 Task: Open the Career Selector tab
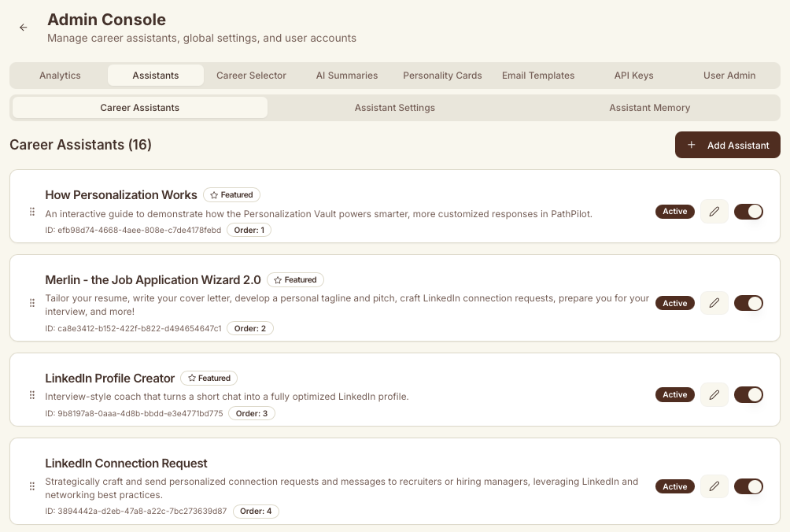tap(251, 76)
